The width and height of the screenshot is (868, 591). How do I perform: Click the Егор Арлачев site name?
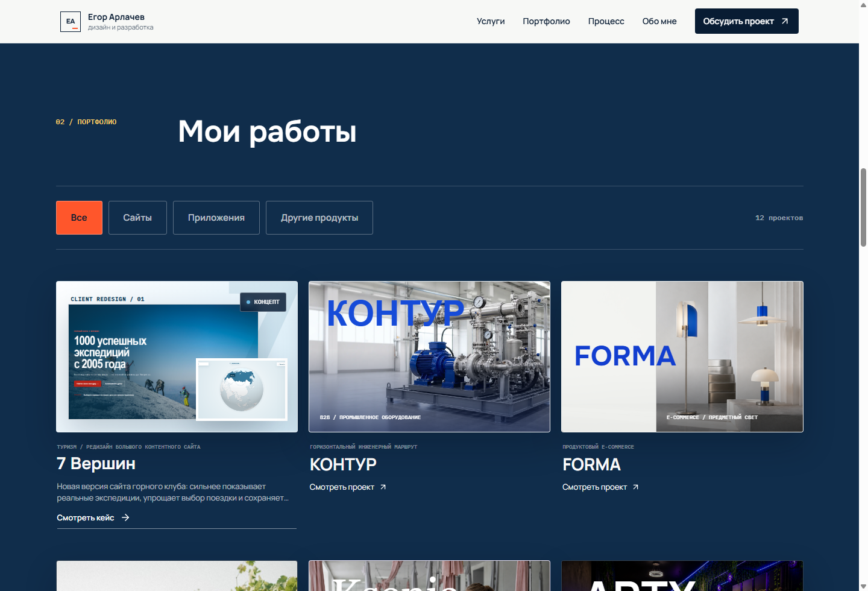click(x=116, y=17)
